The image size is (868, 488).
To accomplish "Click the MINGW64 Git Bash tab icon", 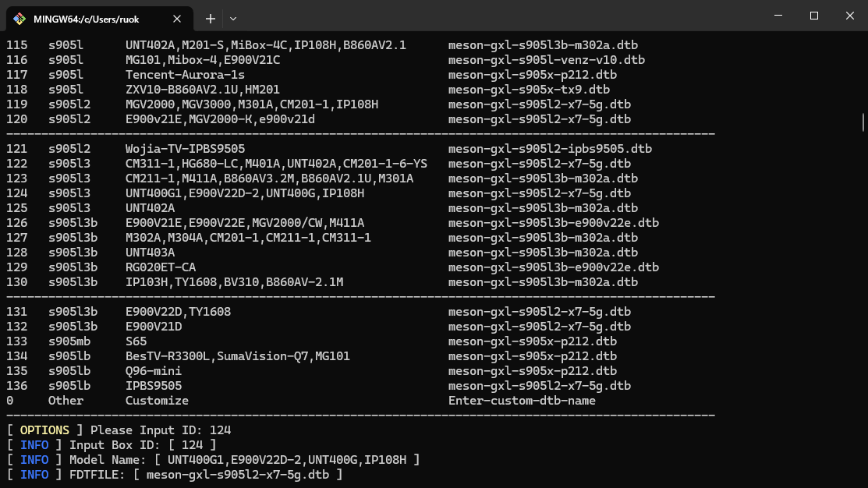I will pyautogui.click(x=19, y=18).
